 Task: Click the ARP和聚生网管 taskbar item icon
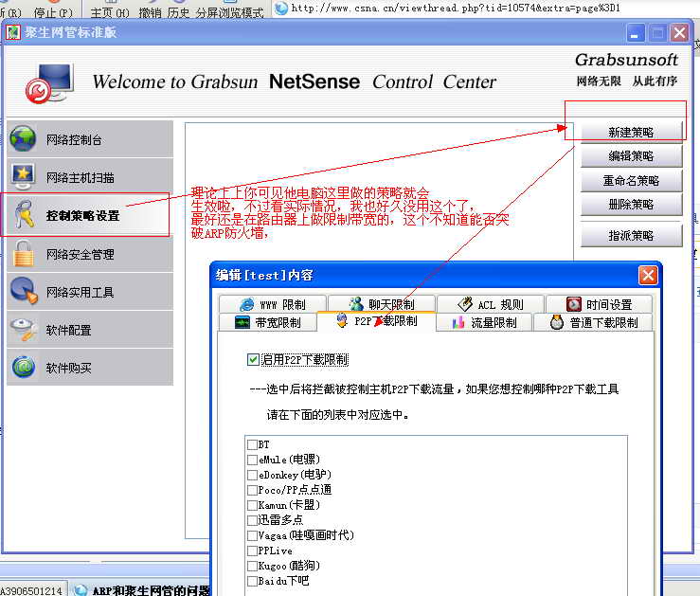[x=81, y=590]
